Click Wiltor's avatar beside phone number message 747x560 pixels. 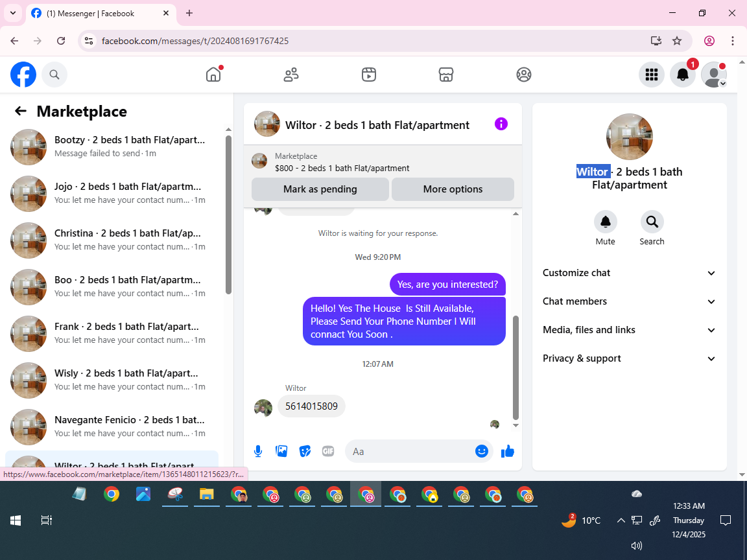tap(263, 408)
